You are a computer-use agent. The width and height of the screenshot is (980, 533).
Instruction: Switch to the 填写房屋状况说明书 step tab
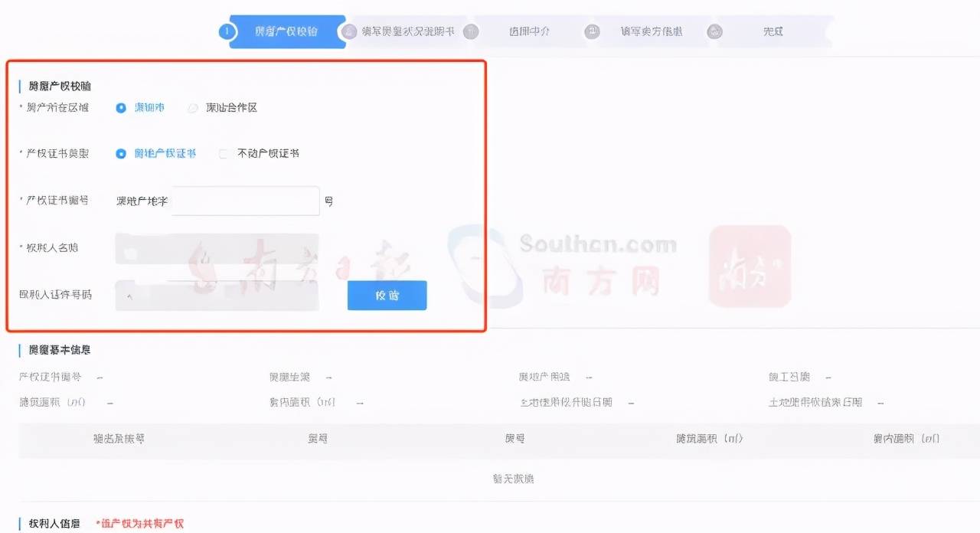pyautogui.click(x=408, y=31)
